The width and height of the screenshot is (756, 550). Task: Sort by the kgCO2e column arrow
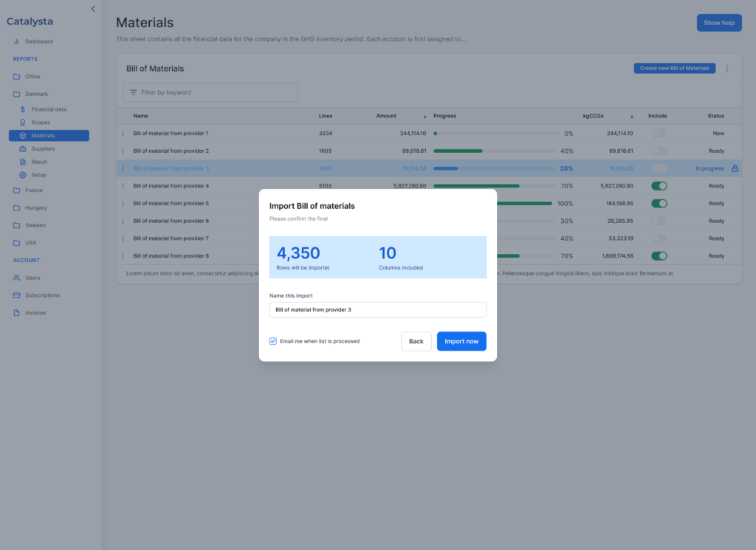click(x=632, y=117)
